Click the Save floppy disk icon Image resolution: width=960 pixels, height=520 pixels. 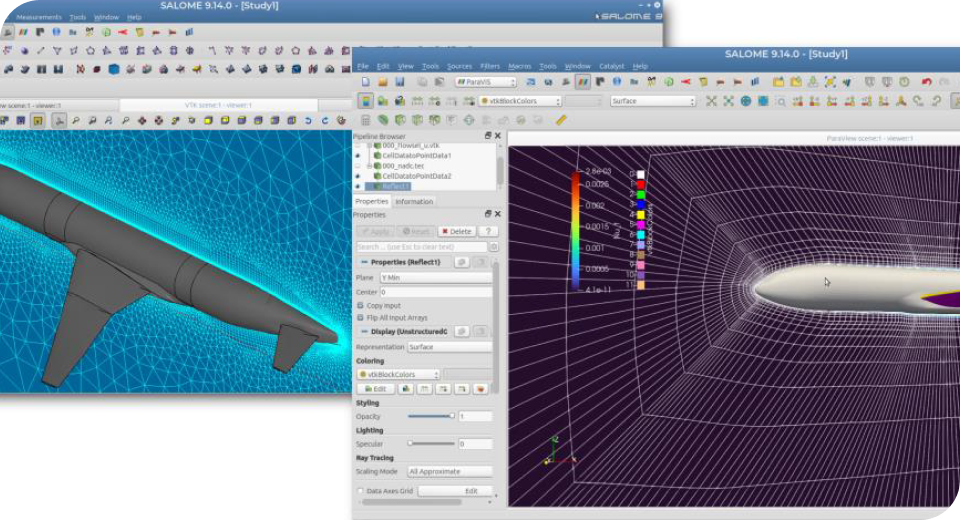(400, 82)
